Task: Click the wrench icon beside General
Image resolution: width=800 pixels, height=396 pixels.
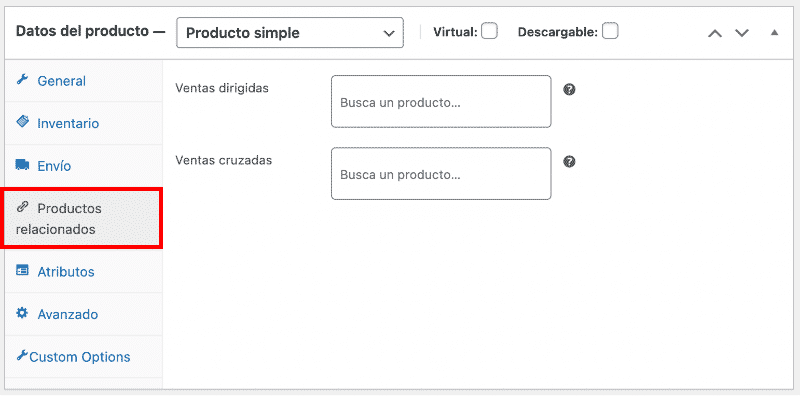Action: pos(22,80)
